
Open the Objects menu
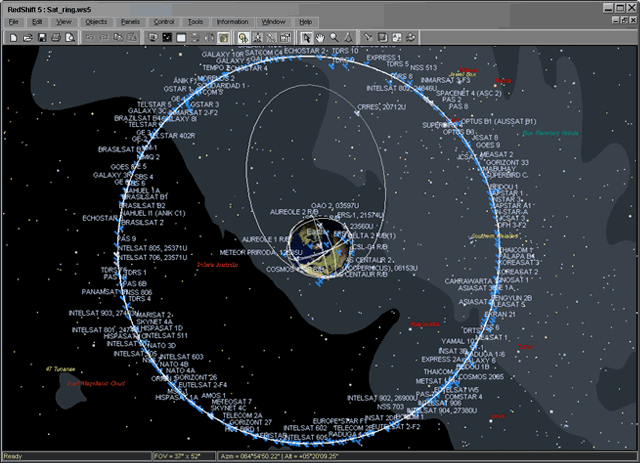[x=96, y=21]
